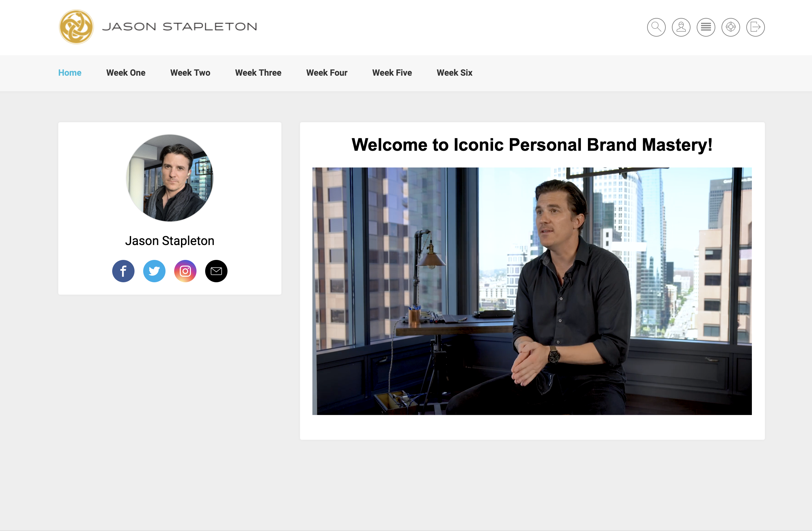Navigate to Week Five

point(392,73)
